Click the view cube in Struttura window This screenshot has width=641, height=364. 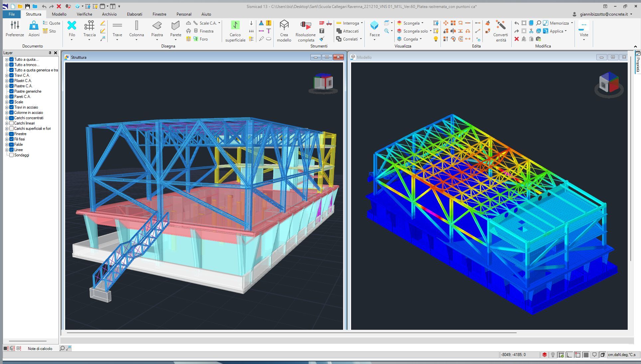pyautogui.click(x=323, y=82)
